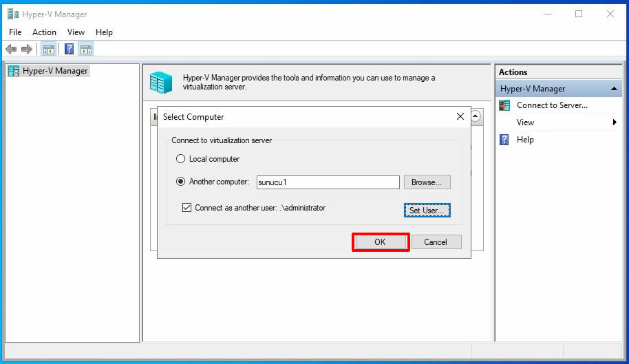Select the Another computer radio button

point(180,182)
